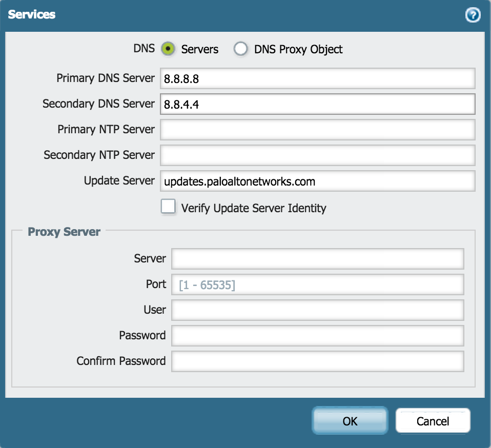
Task: Click the Services dialog title bar
Action: tap(33, 14)
